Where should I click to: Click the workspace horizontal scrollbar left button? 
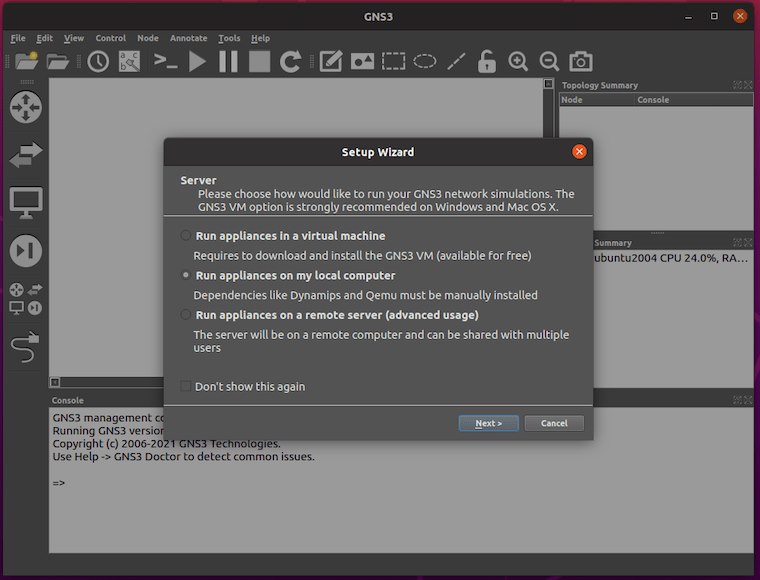pos(55,382)
